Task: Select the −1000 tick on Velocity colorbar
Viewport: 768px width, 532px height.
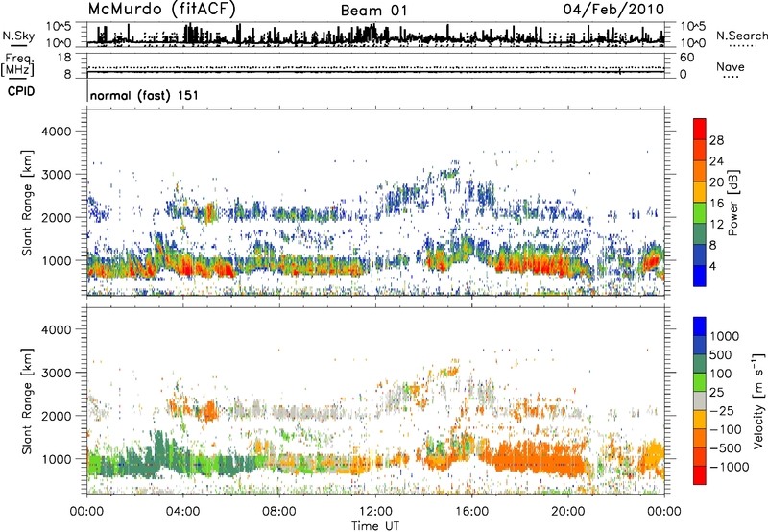Action: [x=730, y=467]
